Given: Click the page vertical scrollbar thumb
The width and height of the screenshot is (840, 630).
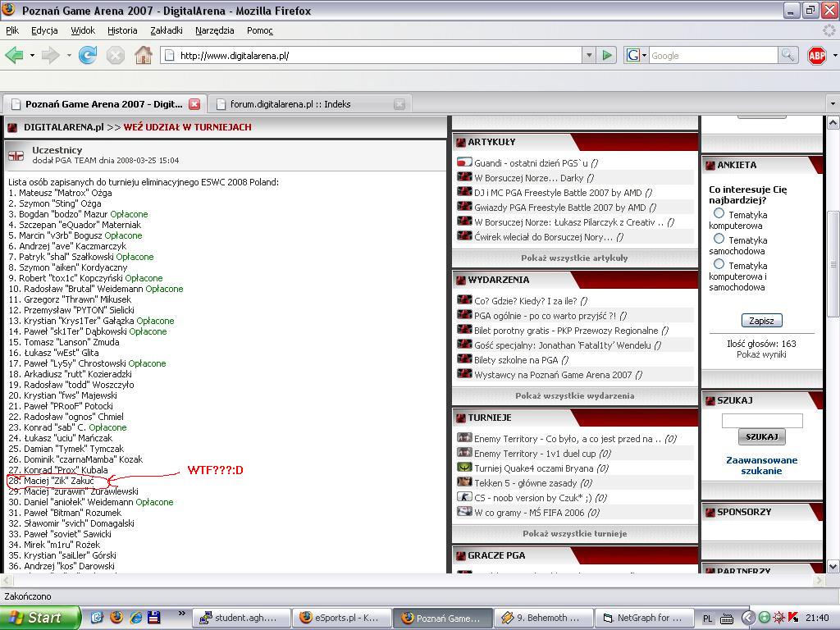Looking at the screenshot, I should point(833,264).
